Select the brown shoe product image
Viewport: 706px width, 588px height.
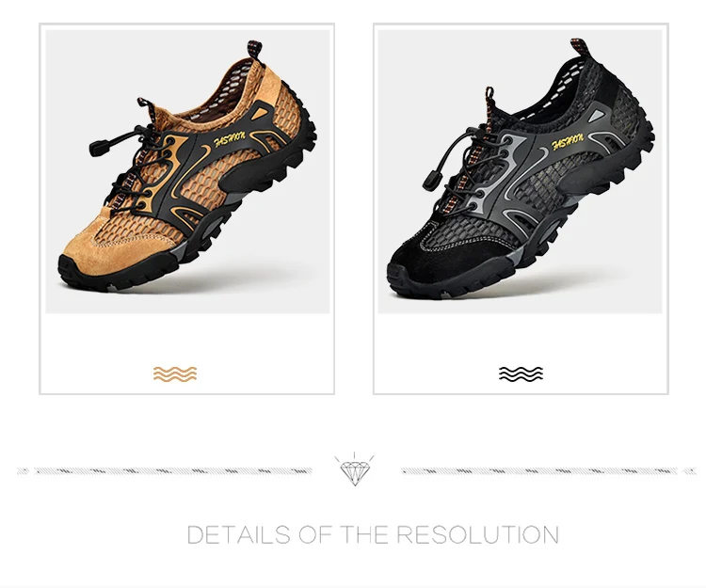tap(187, 171)
